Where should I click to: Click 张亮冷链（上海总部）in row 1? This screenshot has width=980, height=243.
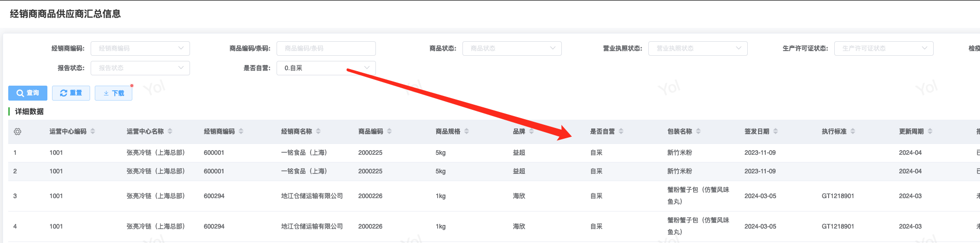(x=156, y=153)
